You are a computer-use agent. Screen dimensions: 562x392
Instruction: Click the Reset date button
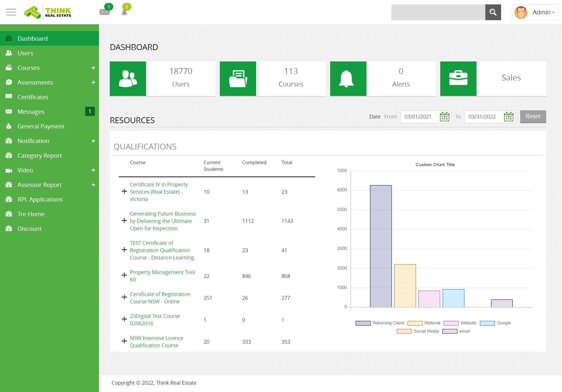tap(533, 116)
